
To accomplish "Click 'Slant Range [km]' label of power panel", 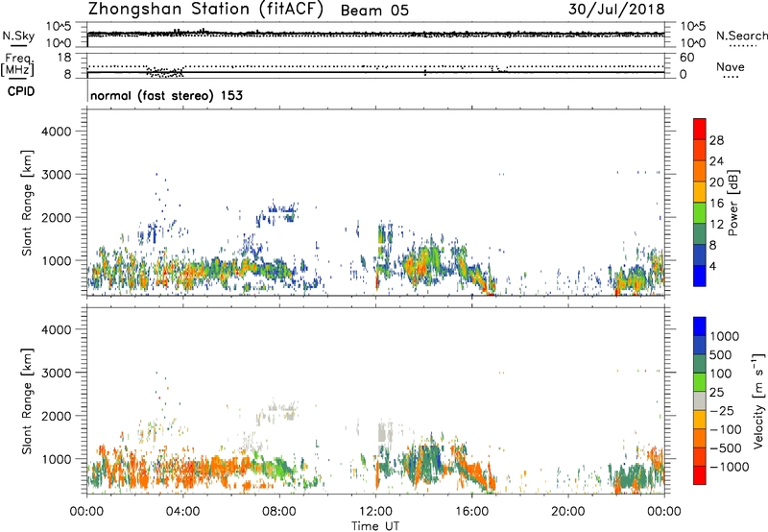I will pyautogui.click(x=27, y=203).
